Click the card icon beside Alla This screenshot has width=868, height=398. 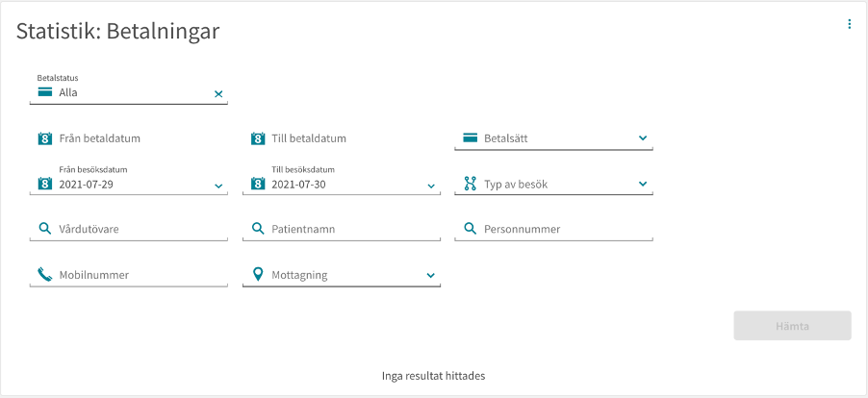coord(45,91)
